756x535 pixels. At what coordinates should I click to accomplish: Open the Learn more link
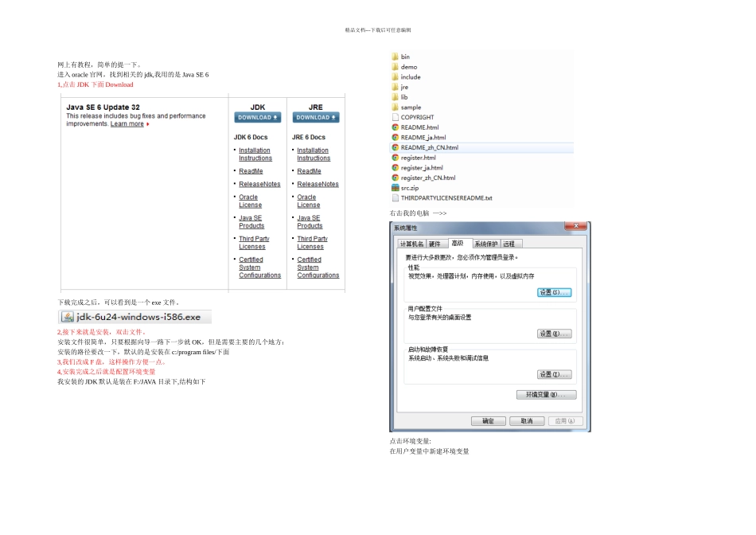pos(127,124)
